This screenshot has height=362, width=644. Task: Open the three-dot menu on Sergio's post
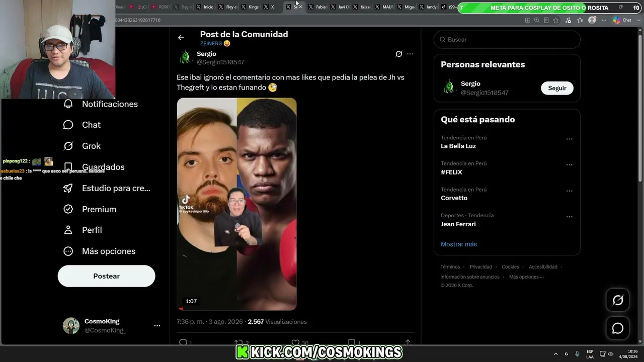pos(410,54)
